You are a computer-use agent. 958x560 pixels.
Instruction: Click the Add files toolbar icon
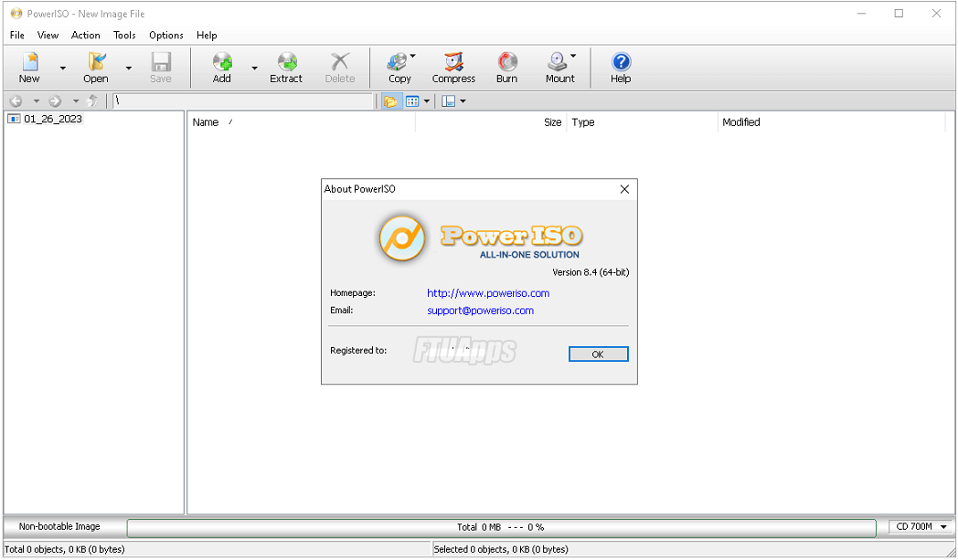(222, 68)
